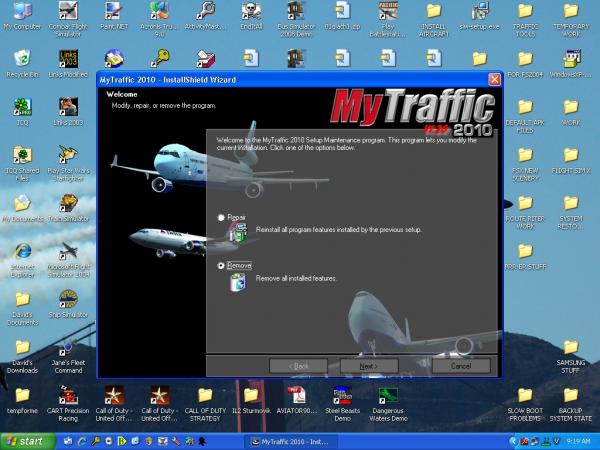Viewport: 600px width, 450px height.
Task: Select Microsoft Flight Simulator 2004 shortcut
Action: click(x=68, y=260)
